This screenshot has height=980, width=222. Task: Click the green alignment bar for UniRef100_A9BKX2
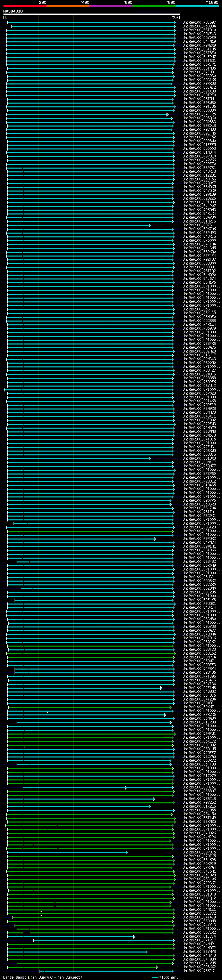click(x=83, y=967)
